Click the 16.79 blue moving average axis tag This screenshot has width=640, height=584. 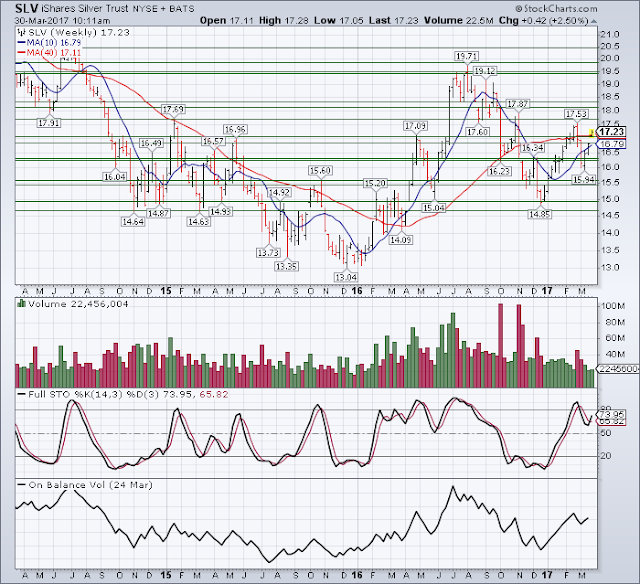[611, 144]
